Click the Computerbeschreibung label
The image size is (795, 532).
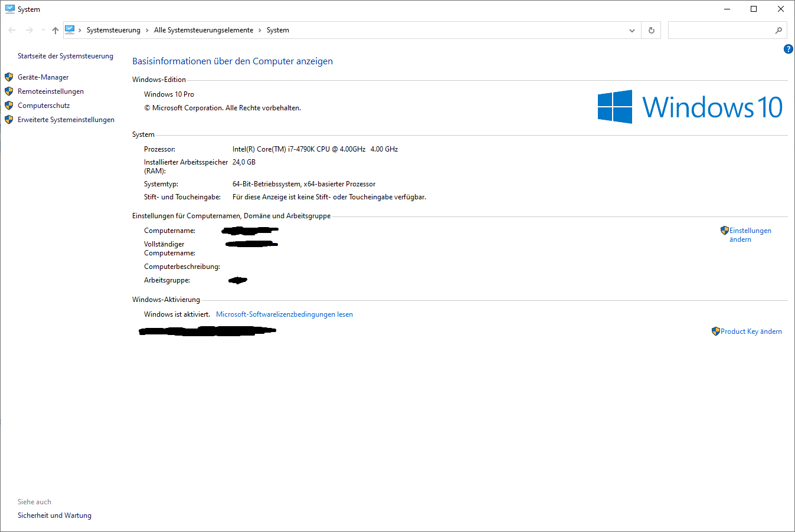click(x=182, y=267)
